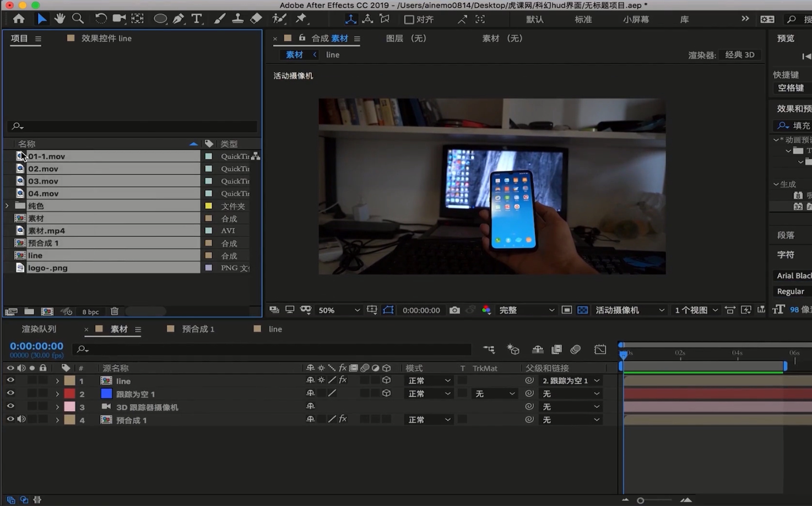812x506 pixels.
Task: Pick the Horizontal Type tool
Action: tap(196, 19)
